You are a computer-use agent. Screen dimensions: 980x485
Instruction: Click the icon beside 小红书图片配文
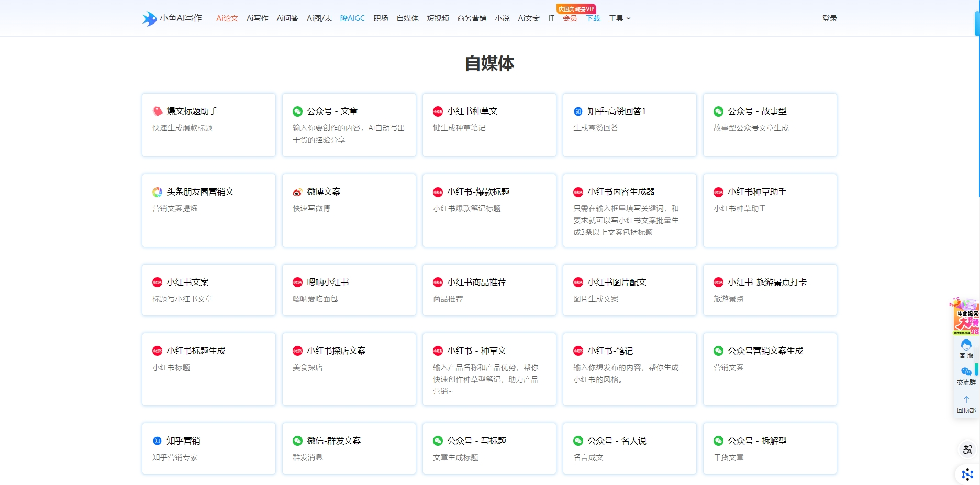coord(578,283)
